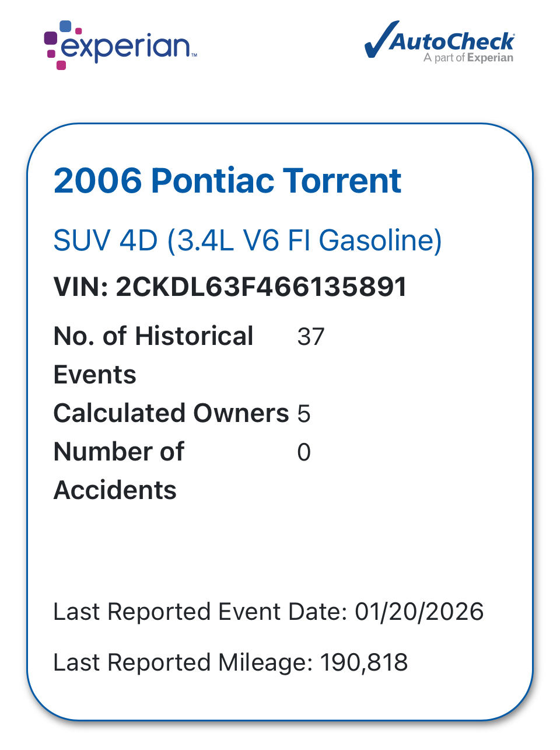Click the 'Last Reported Event Date' label

pyautogui.click(x=200, y=612)
